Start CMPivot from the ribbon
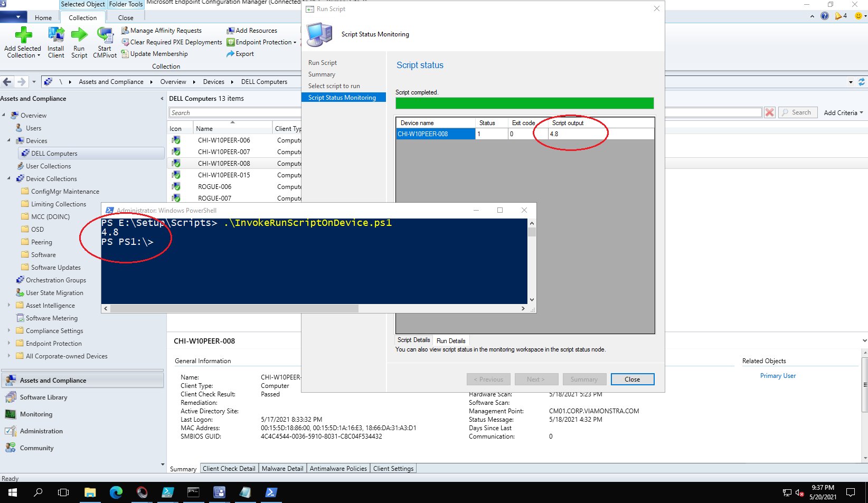This screenshot has height=503, width=868. [x=104, y=41]
